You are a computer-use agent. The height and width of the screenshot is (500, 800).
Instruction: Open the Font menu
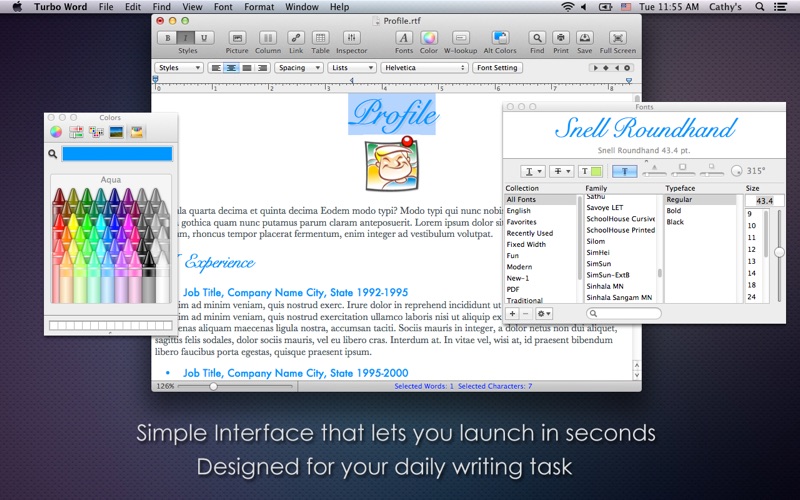(x=223, y=7)
